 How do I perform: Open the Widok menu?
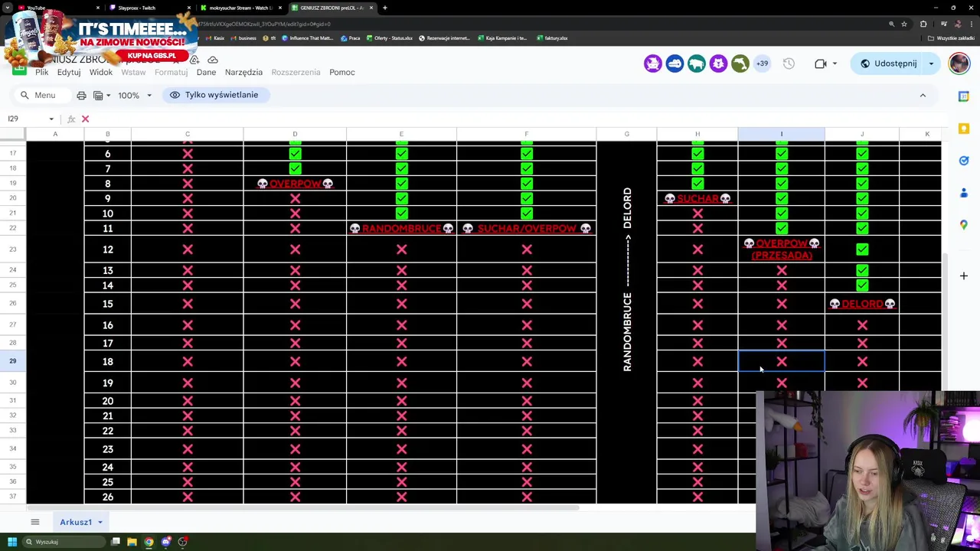pos(101,72)
